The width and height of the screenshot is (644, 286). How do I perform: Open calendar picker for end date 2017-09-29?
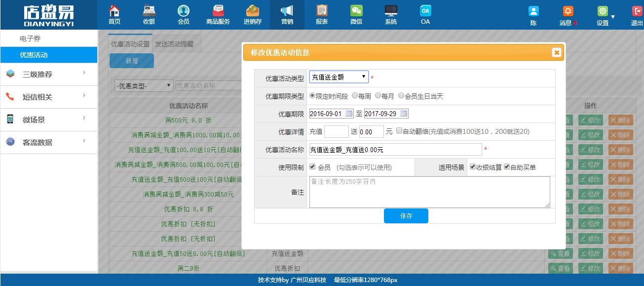(404, 114)
